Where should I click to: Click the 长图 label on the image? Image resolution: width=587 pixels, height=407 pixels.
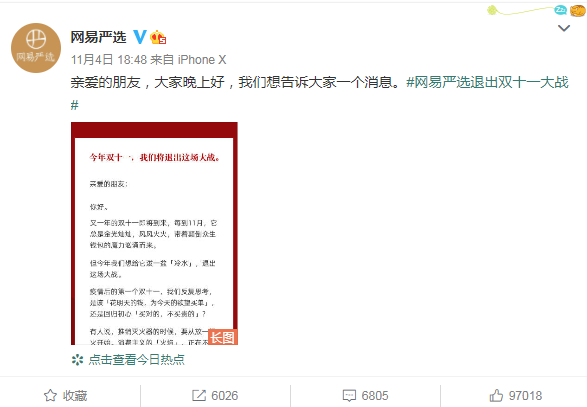coord(222,337)
